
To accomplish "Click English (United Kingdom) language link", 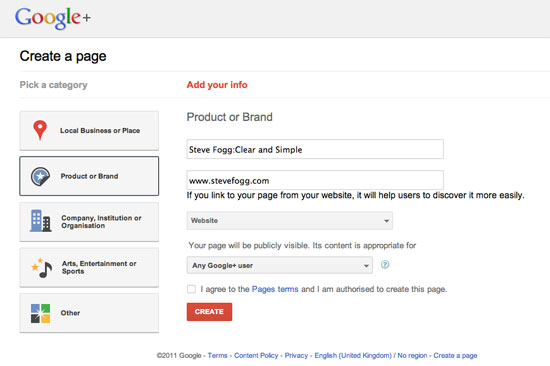I will [353, 355].
